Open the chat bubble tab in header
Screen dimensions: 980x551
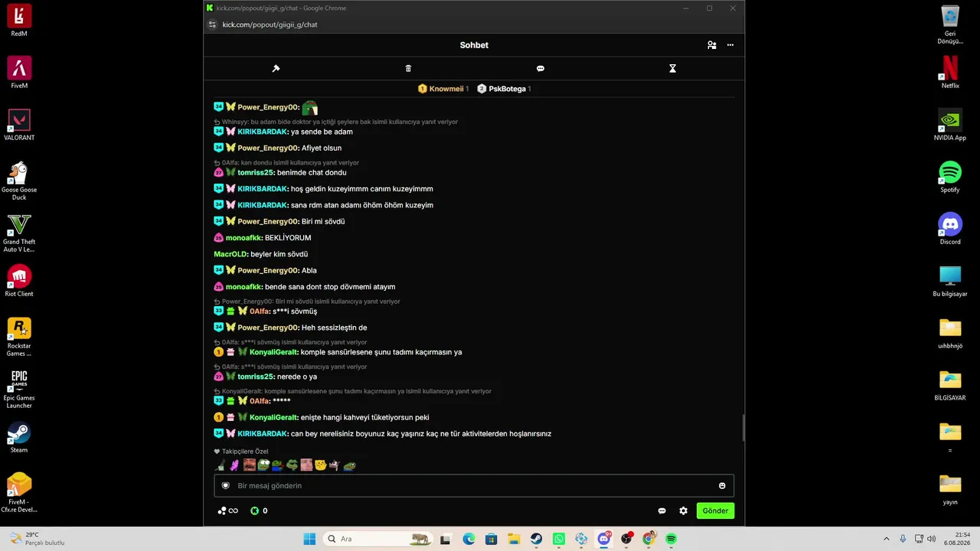pyautogui.click(x=541, y=68)
